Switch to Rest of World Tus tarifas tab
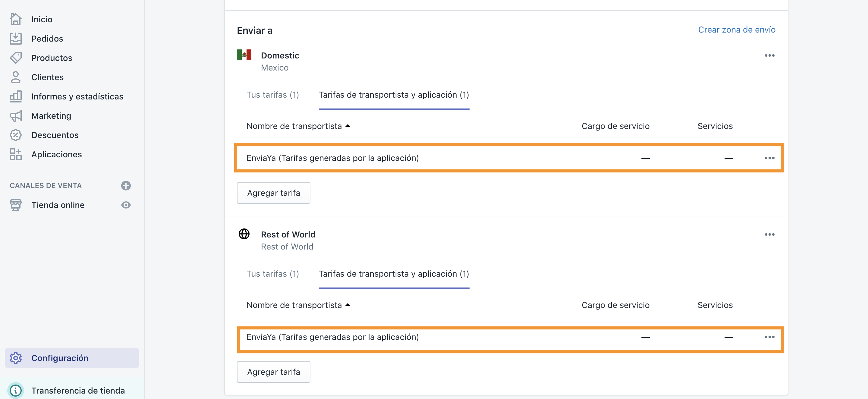 [272, 274]
